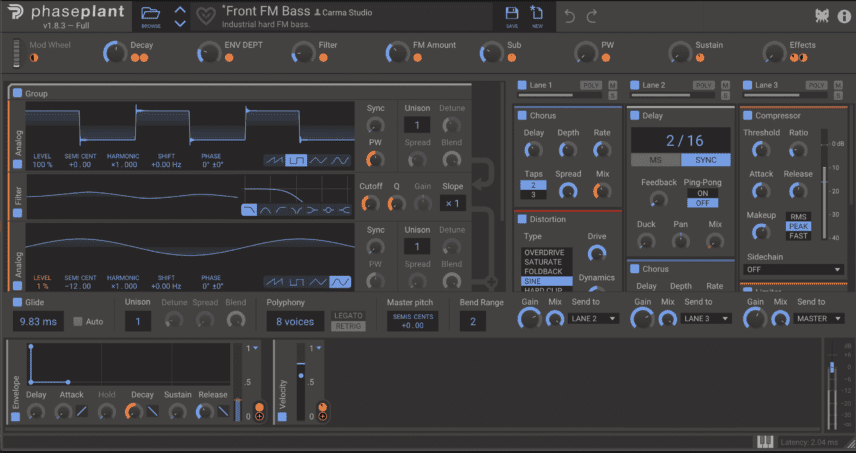
Task: Click the Delay time 2 / 16 display
Action: (681, 141)
